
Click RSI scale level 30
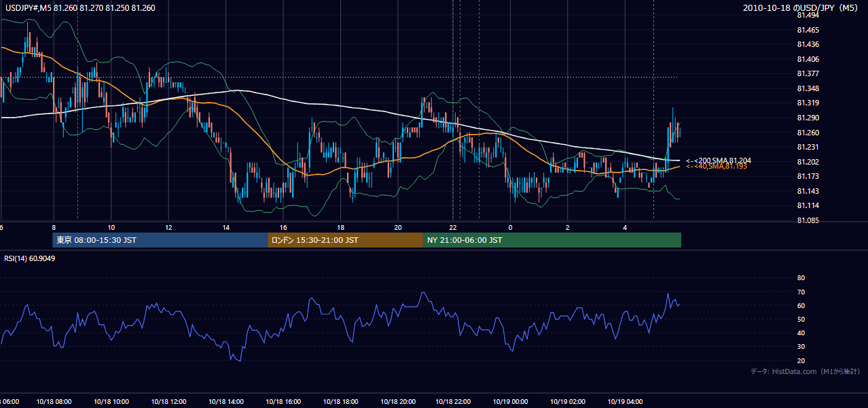pyautogui.click(x=801, y=347)
